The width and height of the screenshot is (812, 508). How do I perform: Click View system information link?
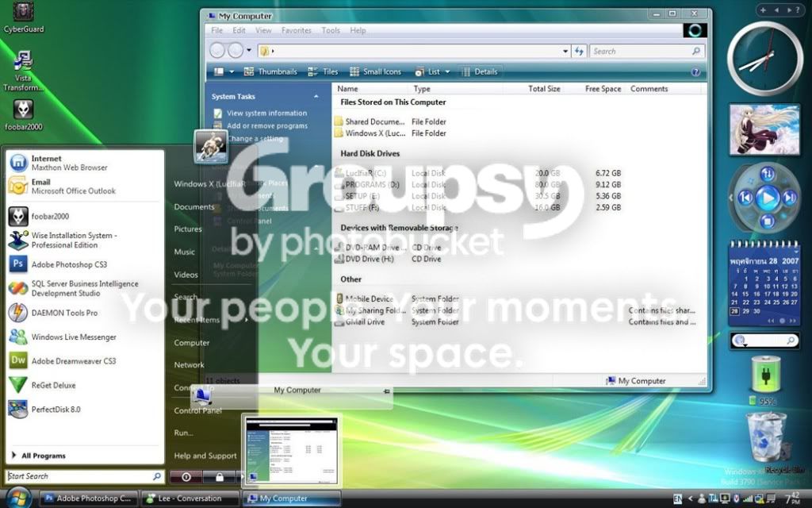pos(266,113)
